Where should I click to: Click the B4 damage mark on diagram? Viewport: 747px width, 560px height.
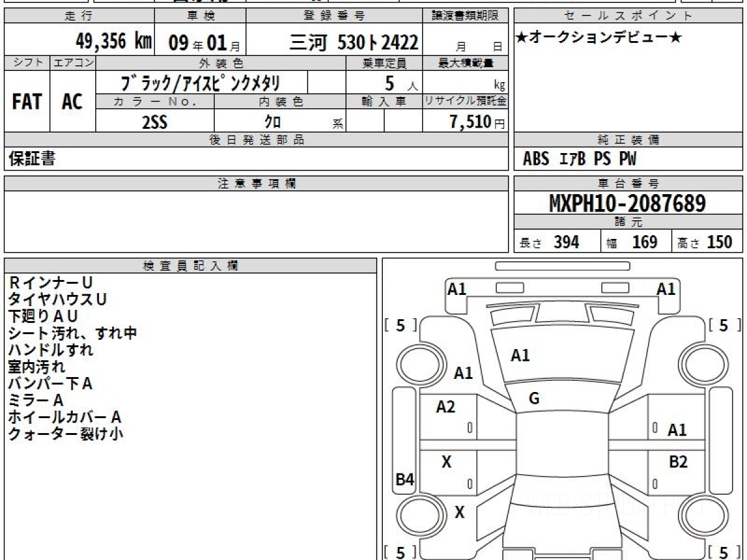[405, 479]
